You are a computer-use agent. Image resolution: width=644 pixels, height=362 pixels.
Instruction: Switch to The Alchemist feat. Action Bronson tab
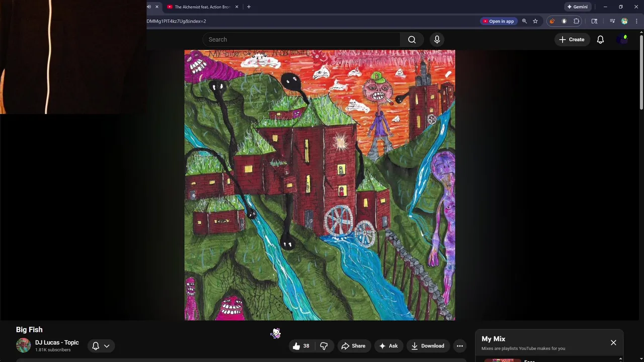tap(202, 7)
